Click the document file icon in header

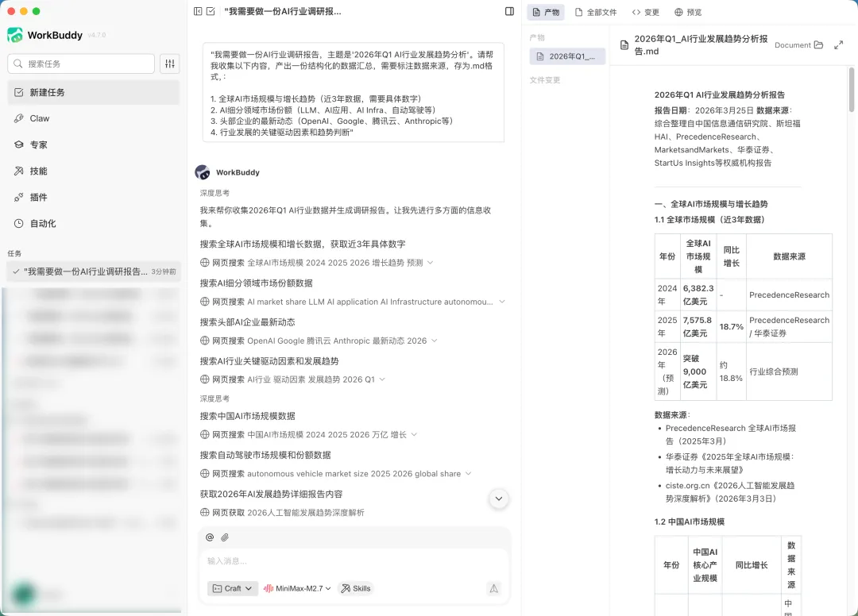click(624, 44)
